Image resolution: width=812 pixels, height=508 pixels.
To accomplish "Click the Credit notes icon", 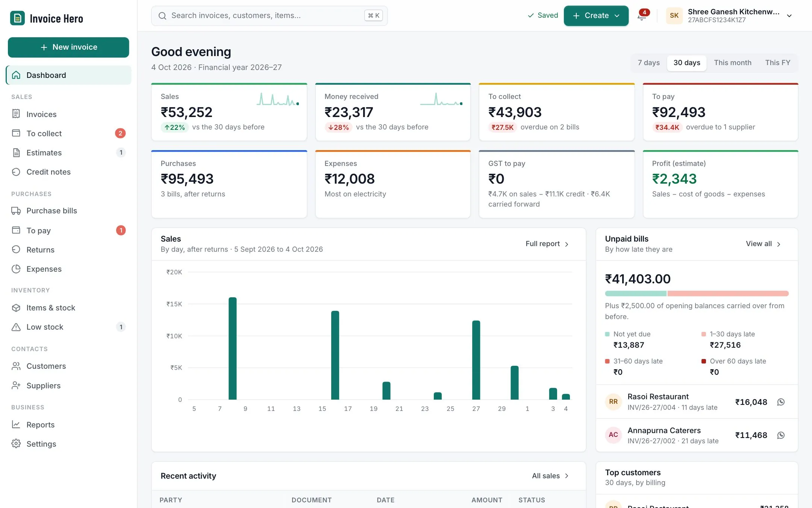I will [x=16, y=172].
